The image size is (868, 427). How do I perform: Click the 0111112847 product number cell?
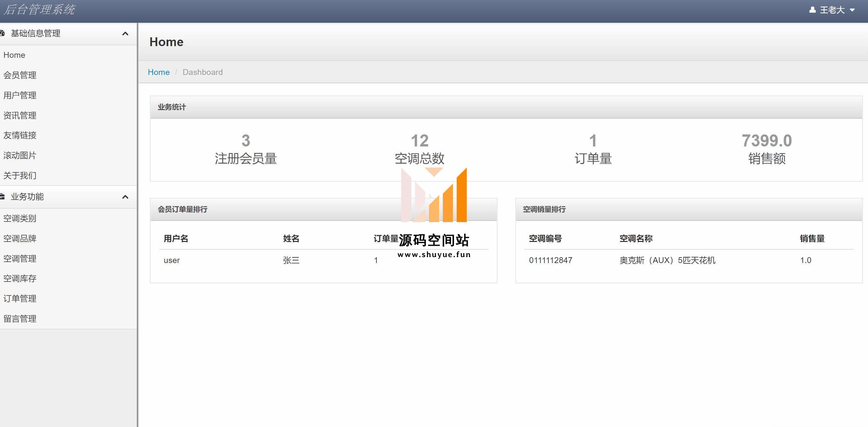[x=551, y=260]
